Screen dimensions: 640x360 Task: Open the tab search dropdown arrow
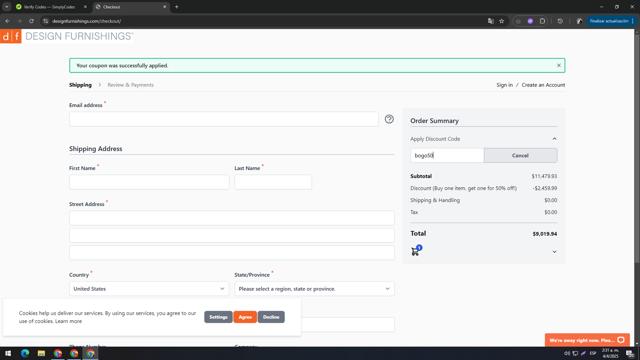[7, 7]
